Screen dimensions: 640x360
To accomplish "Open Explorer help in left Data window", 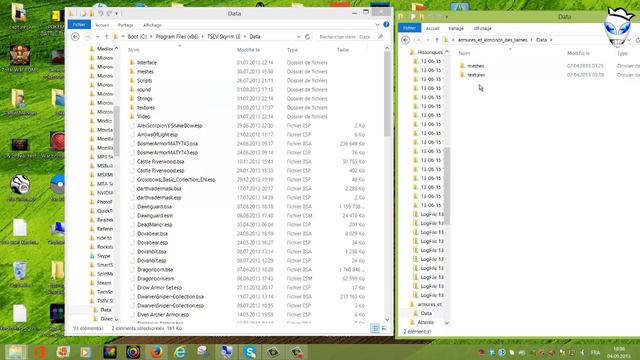I will (x=386, y=24).
